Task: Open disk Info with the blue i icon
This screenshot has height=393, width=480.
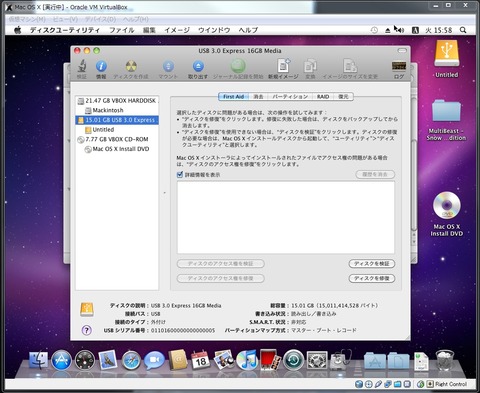Action: 101,66
